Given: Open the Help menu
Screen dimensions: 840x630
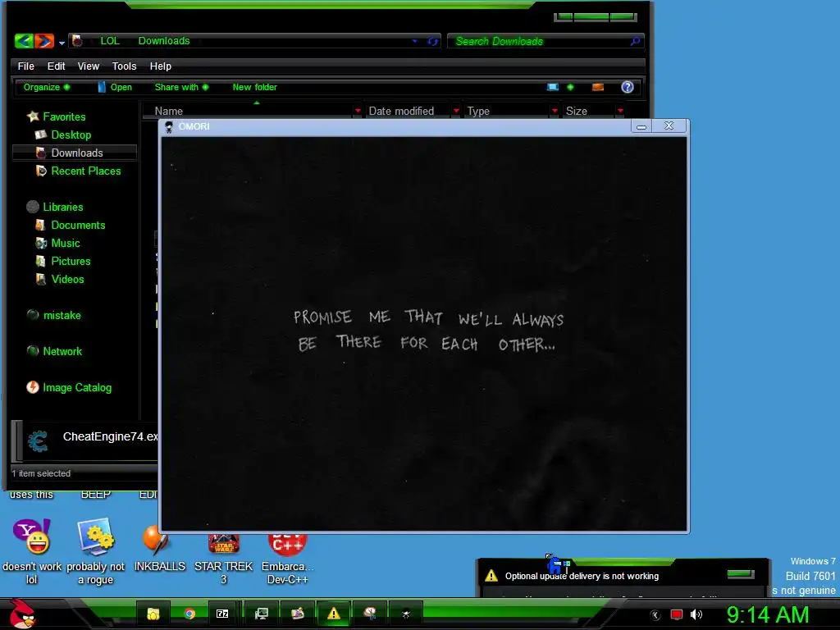Looking at the screenshot, I should tap(160, 66).
